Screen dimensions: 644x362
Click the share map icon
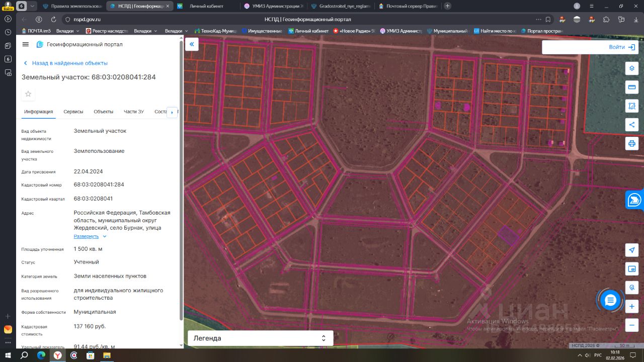pos(632,125)
